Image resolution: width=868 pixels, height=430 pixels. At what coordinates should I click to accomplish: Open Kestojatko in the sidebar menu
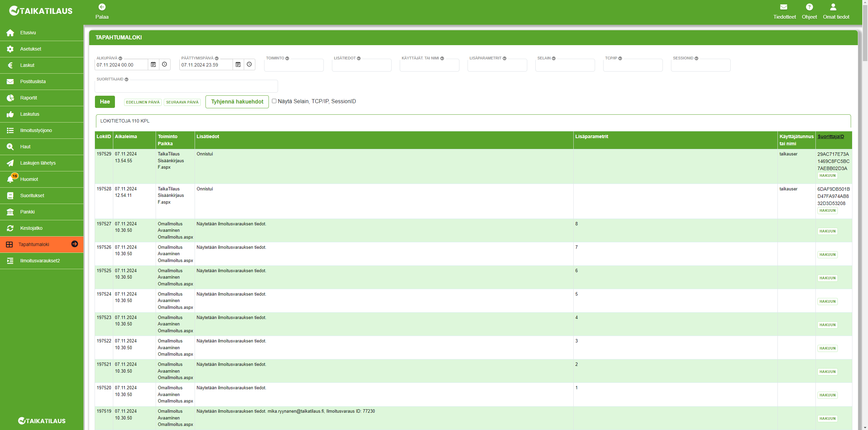(42, 228)
